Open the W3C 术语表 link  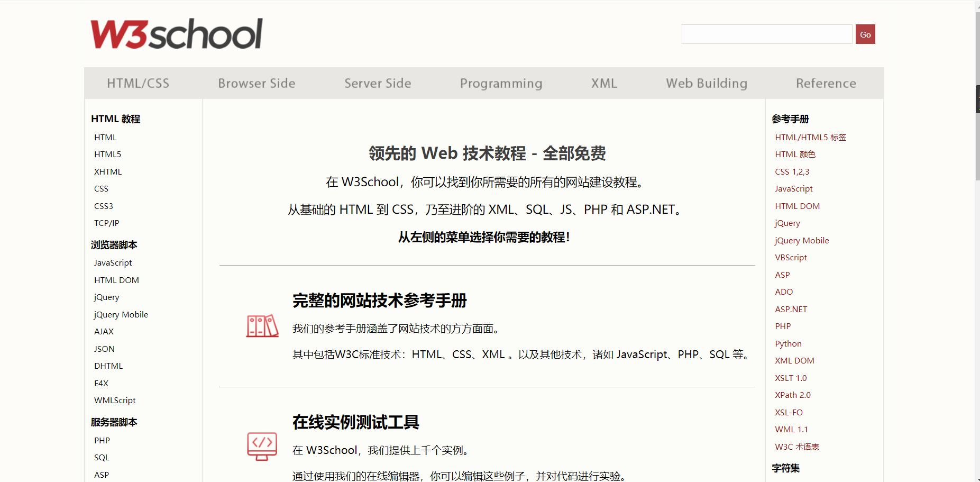point(796,447)
